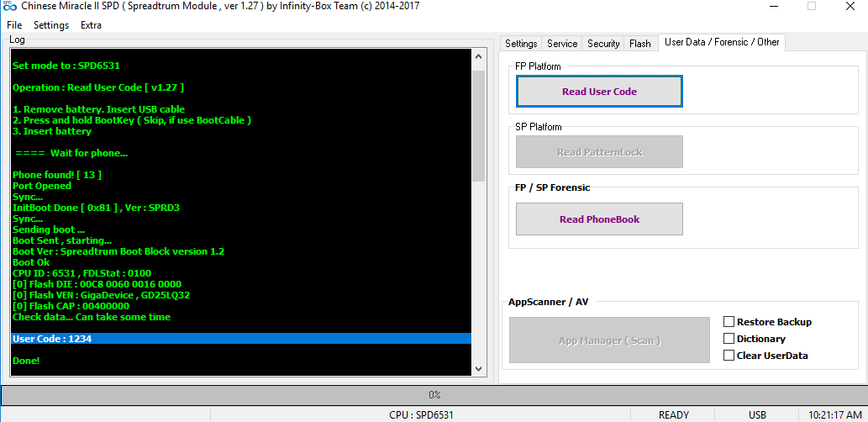Image resolution: width=868 pixels, height=422 pixels.
Task: Tick the Dictionary checkbox
Action: (x=729, y=339)
